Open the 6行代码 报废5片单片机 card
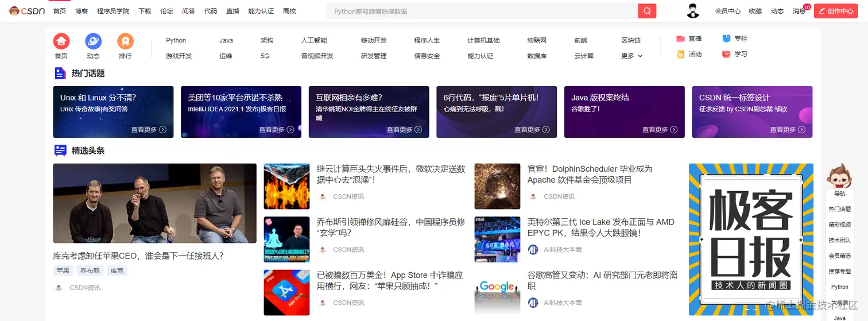Screen dimensions: 868x321 (497, 112)
